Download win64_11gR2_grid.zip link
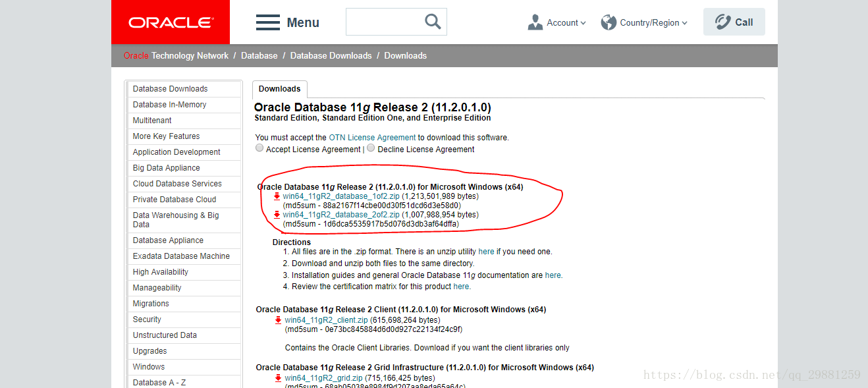This screenshot has width=868, height=388. click(x=323, y=378)
